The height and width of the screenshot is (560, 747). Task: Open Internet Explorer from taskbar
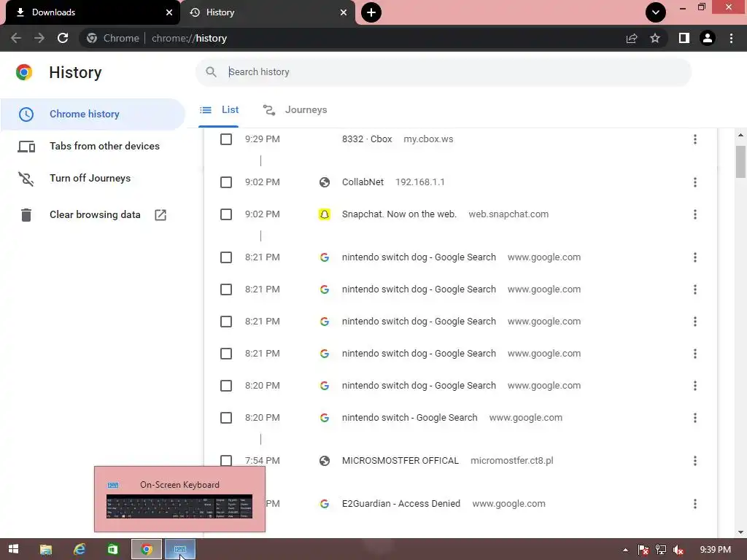79,550
